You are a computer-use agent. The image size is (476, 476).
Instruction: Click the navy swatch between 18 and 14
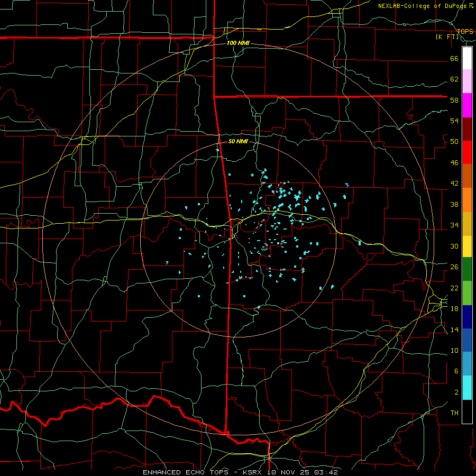(467, 317)
